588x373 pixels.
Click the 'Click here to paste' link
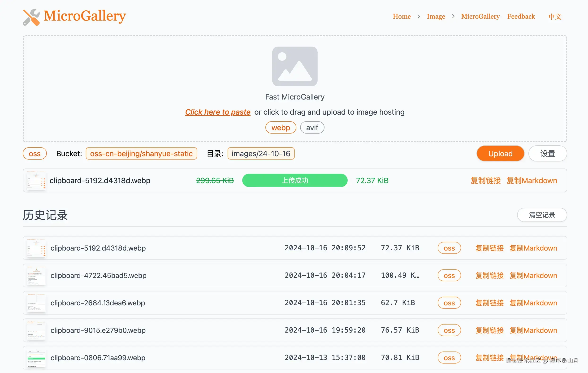tap(218, 112)
